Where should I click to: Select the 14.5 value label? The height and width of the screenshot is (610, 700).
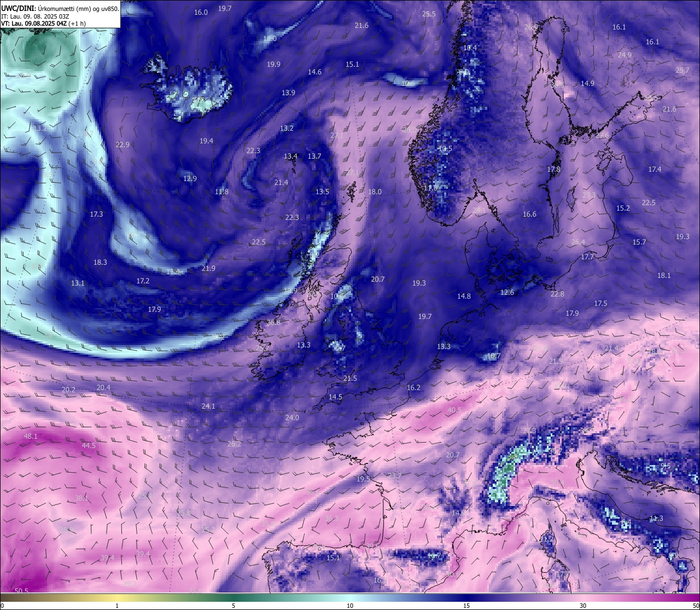[x=335, y=397]
